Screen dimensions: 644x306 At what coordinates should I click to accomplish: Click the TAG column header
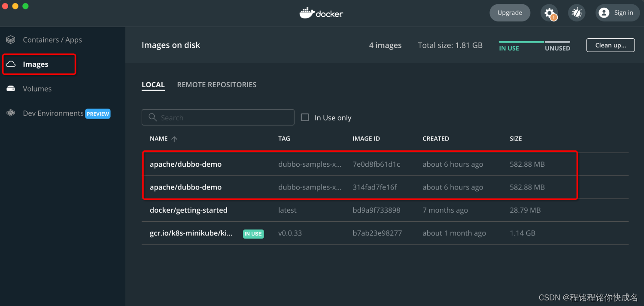pyautogui.click(x=284, y=139)
